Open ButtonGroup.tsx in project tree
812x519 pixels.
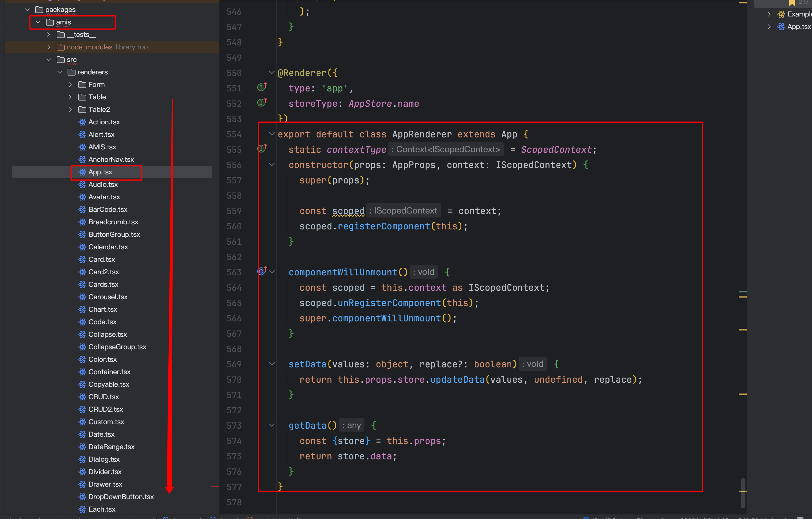[114, 235]
